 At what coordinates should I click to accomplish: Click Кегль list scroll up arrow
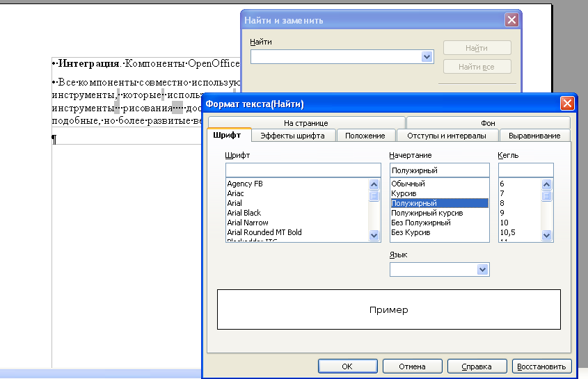pyautogui.click(x=546, y=184)
